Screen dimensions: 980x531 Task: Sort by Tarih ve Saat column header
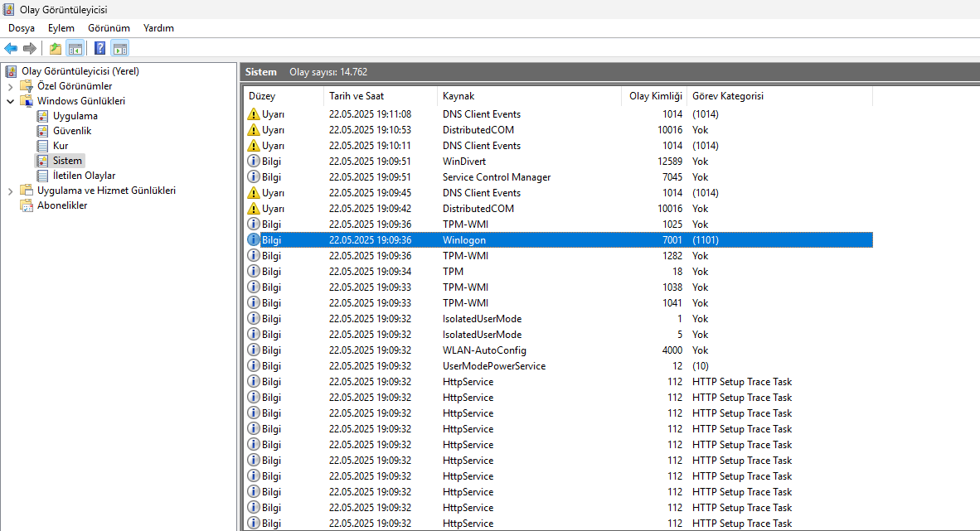(x=381, y=96)
